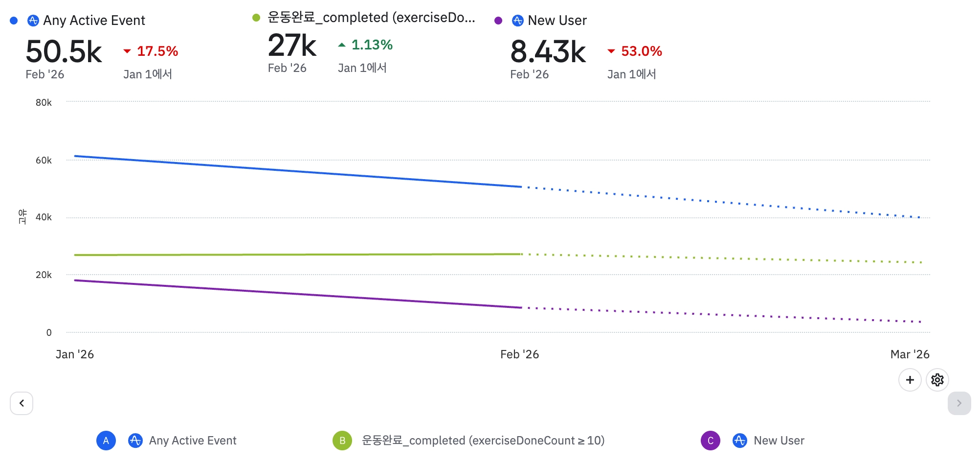
Task: Open chart settings gear icon
Action: 937,380
